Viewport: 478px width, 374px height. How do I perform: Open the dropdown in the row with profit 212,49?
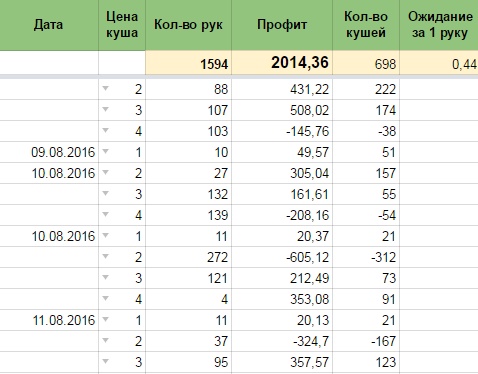tap(106, 277)
